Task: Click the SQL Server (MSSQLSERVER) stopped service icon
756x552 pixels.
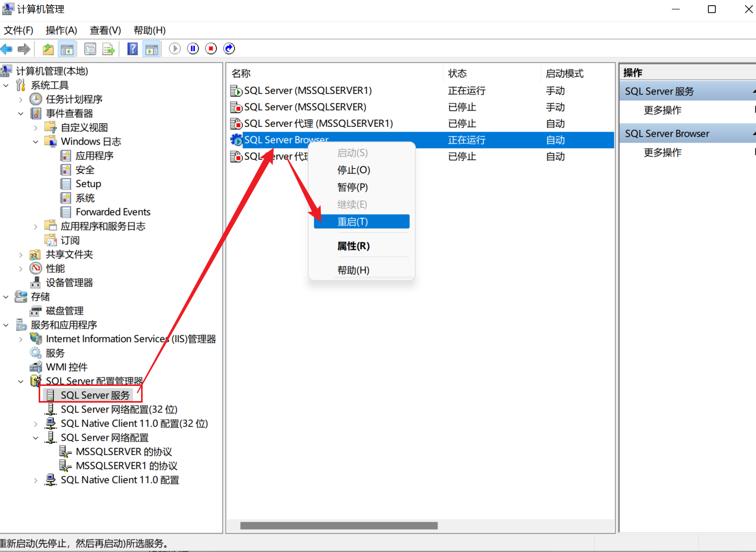Action: pos(236,107)
